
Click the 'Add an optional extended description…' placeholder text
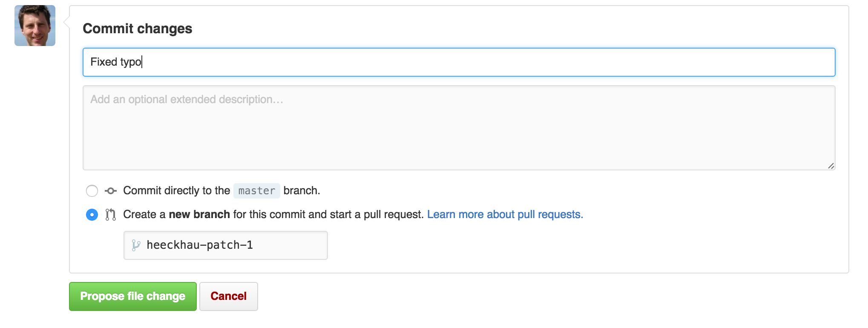click(187, 99)
